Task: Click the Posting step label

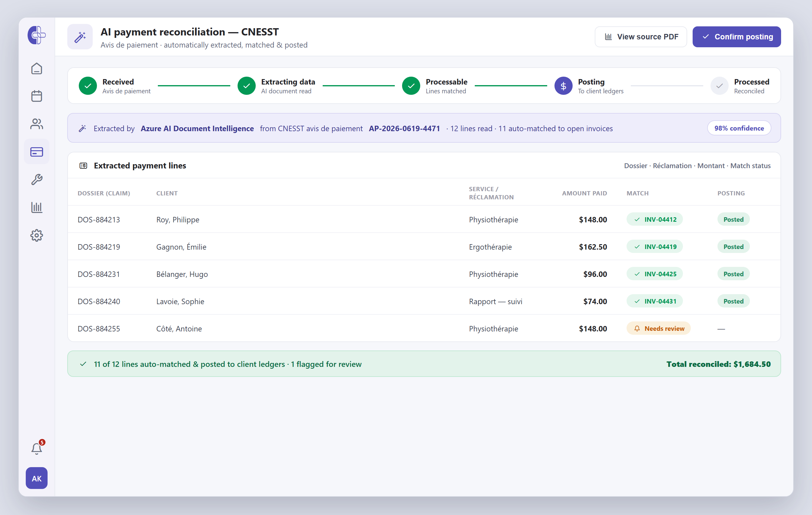Action: pos(591,82)
